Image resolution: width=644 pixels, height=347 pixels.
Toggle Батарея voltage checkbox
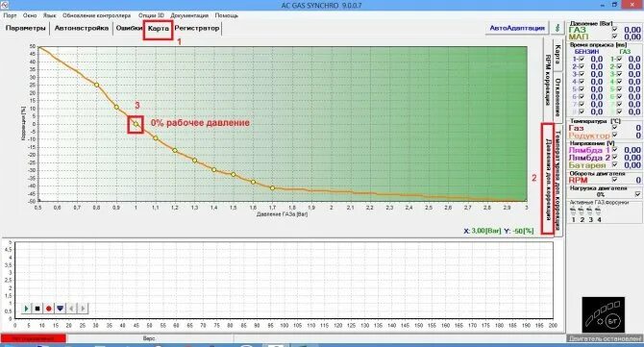(x=615, y=164)
